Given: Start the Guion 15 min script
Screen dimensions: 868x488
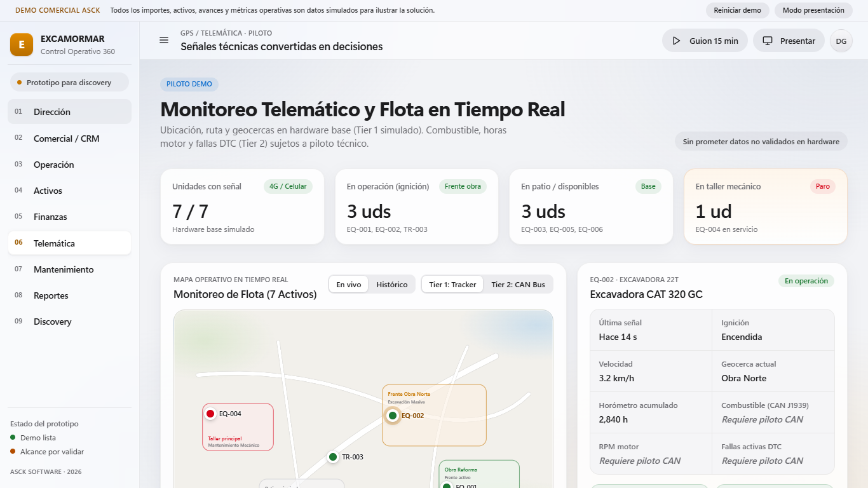Looking at the screenshot, I should [705, 41].
